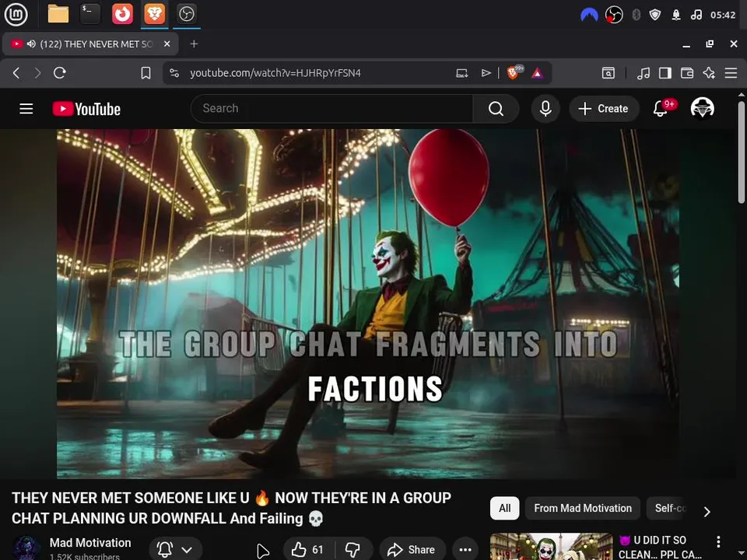
Task: Select the From Mad Motivation chip
Action: 583,508
